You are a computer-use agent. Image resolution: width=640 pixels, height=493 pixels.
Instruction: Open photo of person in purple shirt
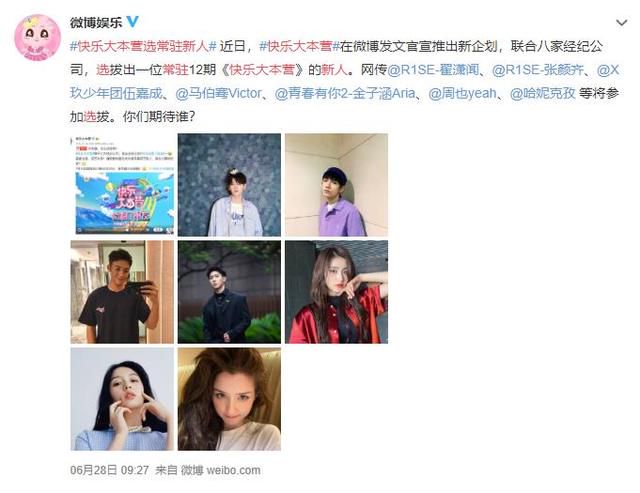click(336, 184)
